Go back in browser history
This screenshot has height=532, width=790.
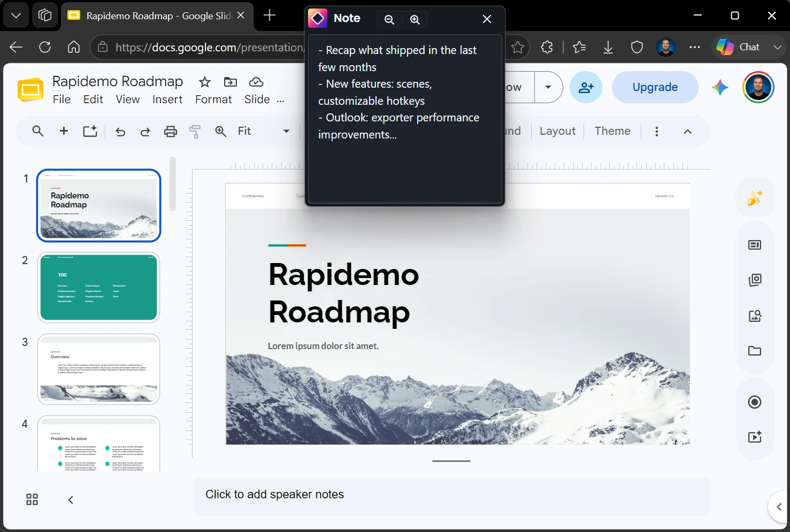click(x=16, y=47)
